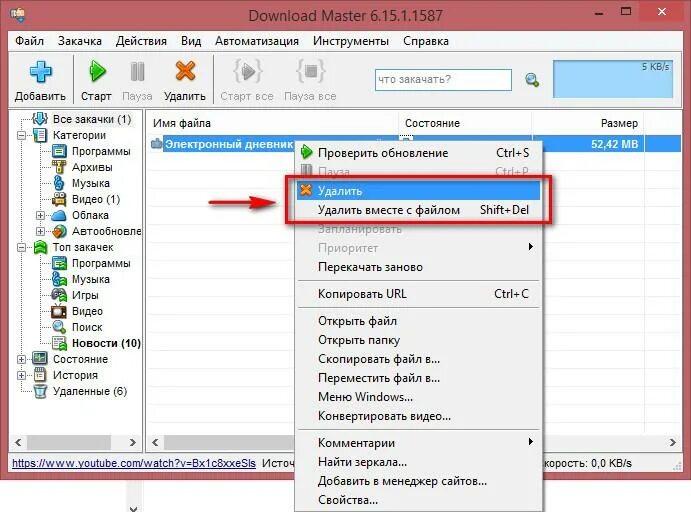Choose Конвертировать видео...
Screen dimensions: 691x512
(418, 416)
